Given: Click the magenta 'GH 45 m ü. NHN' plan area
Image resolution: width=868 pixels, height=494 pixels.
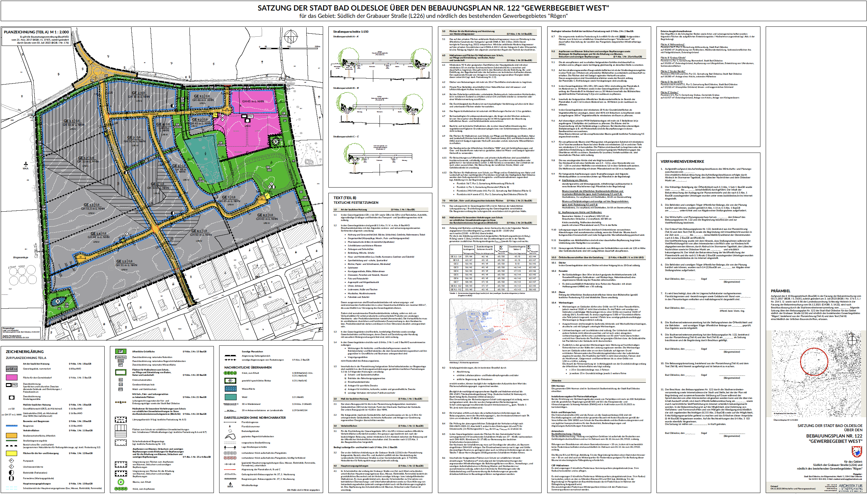Looking at the screenshot, I should tap(252, 101).
